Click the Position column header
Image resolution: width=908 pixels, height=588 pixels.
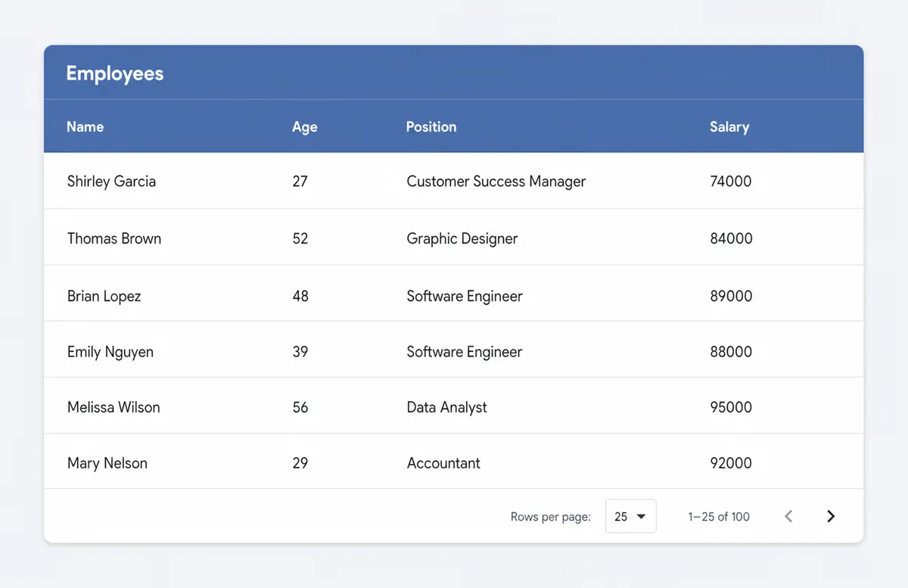pos(431,126)
